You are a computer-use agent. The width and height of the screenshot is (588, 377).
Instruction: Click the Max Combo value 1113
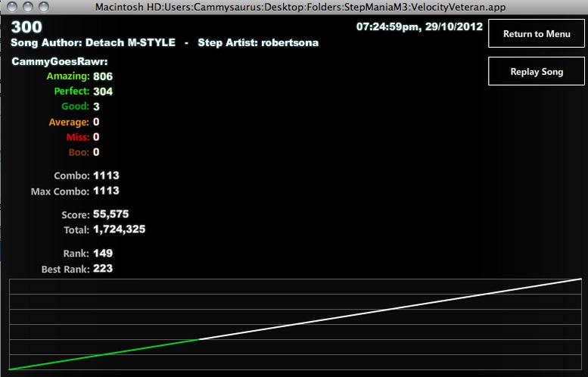pos(106,191)
